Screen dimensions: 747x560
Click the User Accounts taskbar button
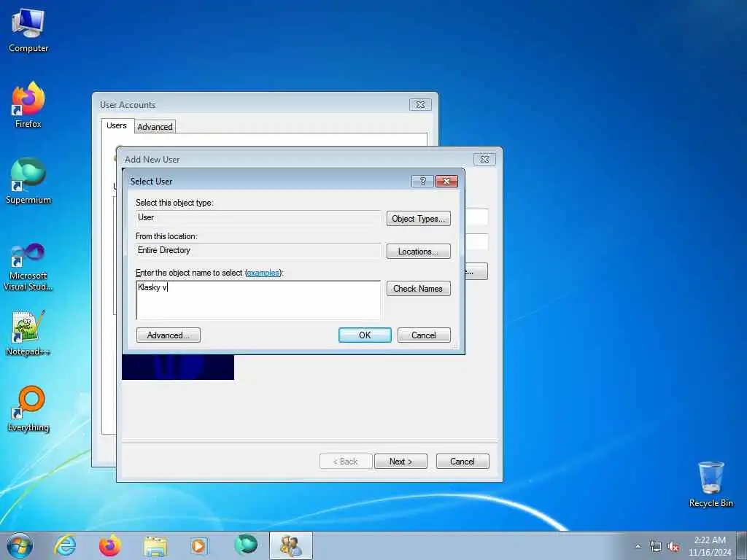[290, 545]
